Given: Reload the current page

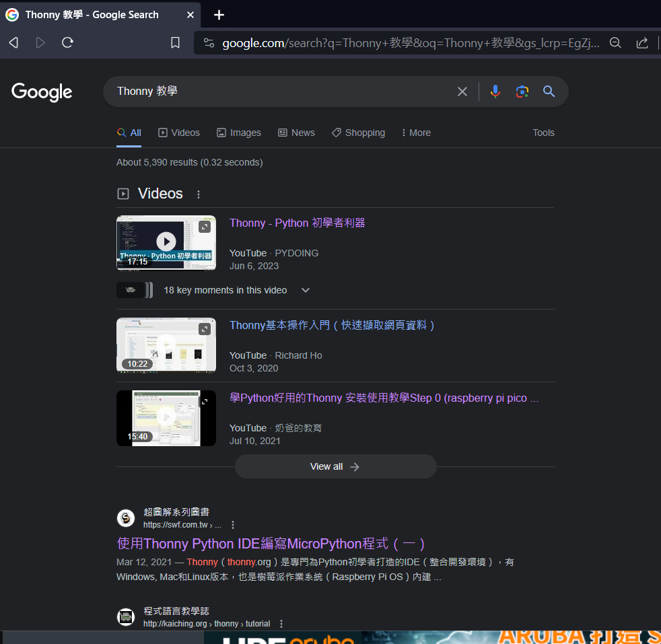Looking at the screenshot, I should (x=67, y=42).
